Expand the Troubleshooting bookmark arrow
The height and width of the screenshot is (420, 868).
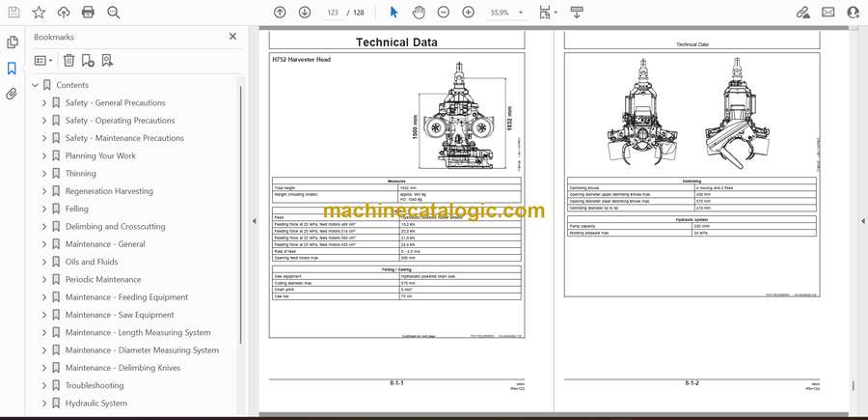pyautogui.click(x=44, y=385)
